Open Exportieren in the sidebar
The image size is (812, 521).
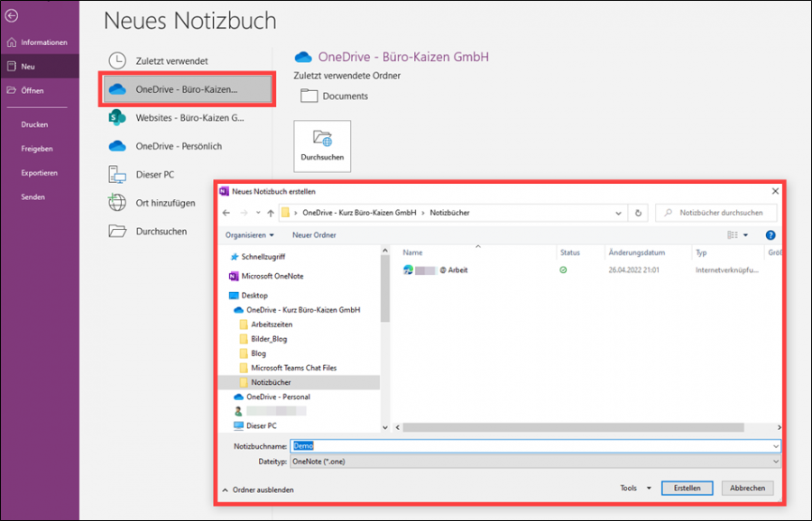coord(40,173)
